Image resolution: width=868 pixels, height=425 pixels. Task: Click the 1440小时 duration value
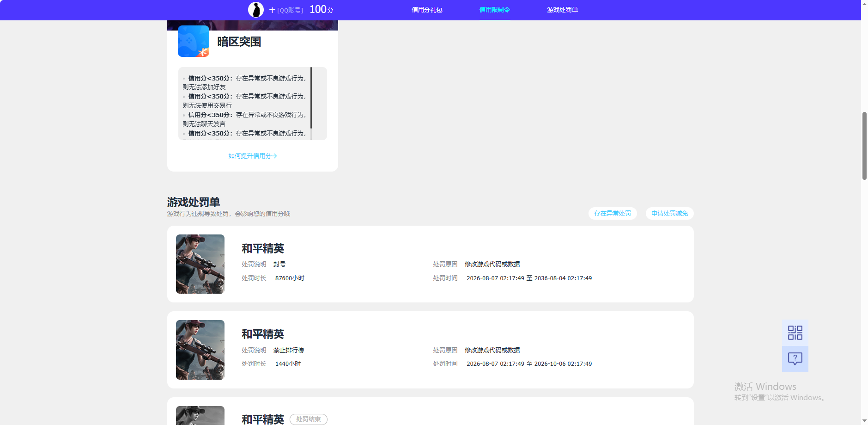(288, 363)
